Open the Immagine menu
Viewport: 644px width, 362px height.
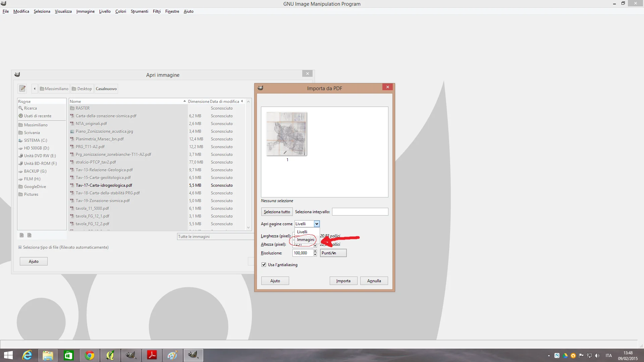85,11
